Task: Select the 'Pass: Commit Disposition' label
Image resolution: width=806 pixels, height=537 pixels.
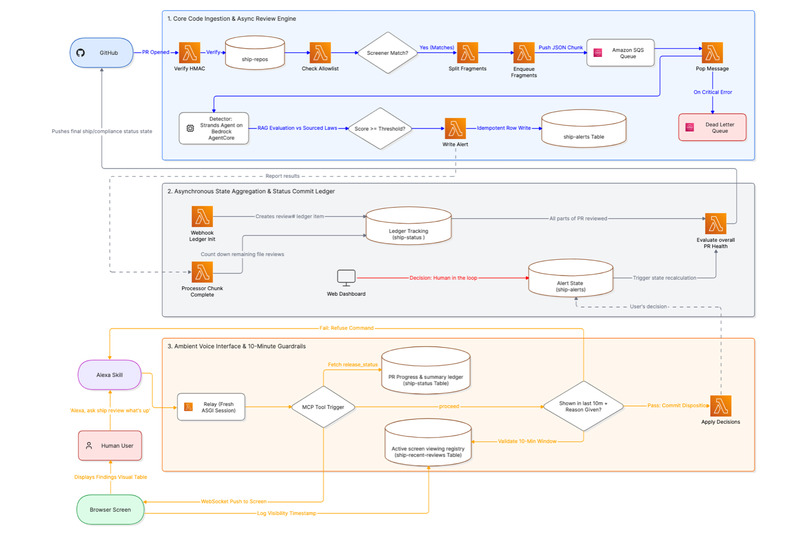Action: pos(678,405)
